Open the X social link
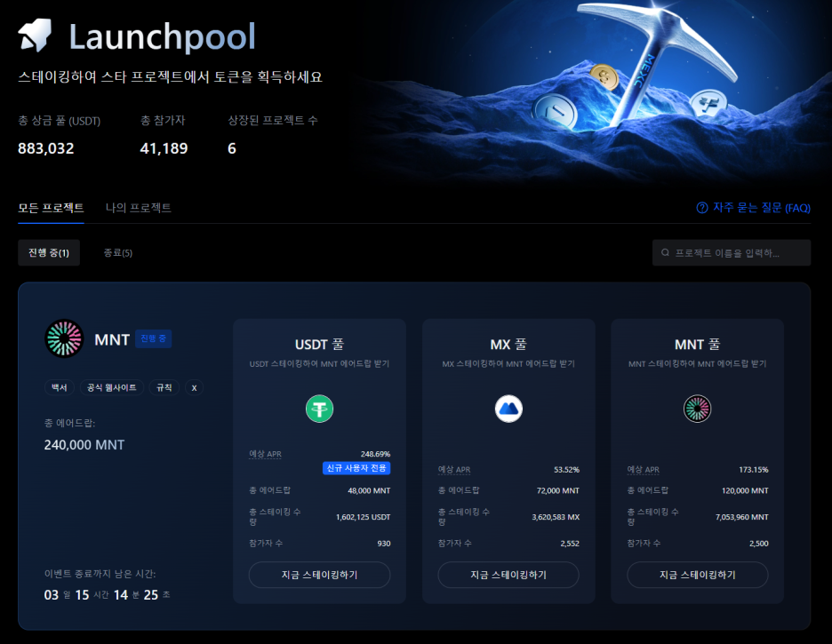This screenshot has width=832, height=644. 194,387
